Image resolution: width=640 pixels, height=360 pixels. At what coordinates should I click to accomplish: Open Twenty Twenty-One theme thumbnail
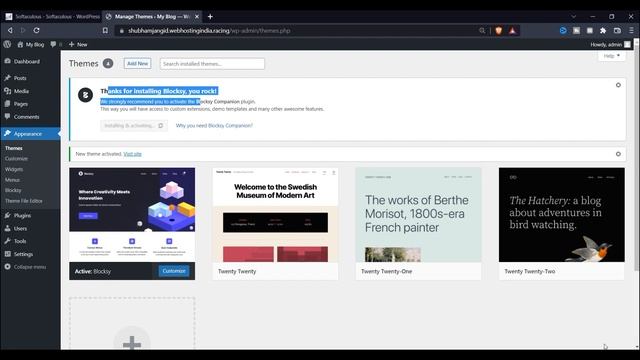click(x=418, y=215)
